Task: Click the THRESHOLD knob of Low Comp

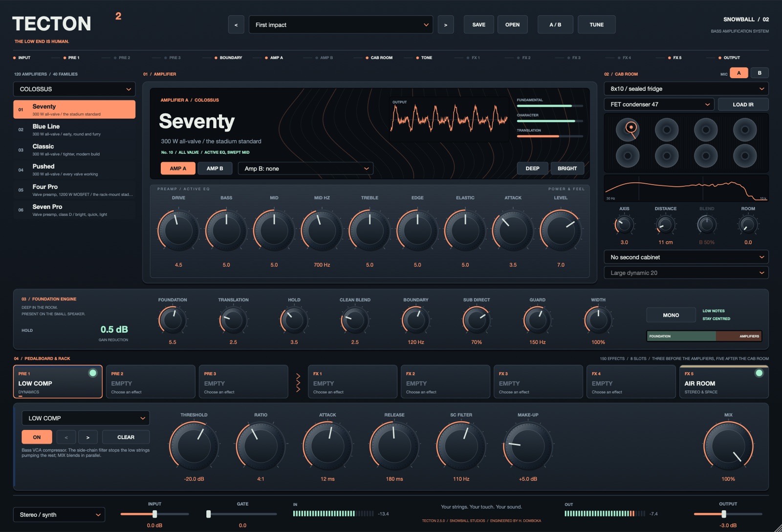Action: (194, 447)
